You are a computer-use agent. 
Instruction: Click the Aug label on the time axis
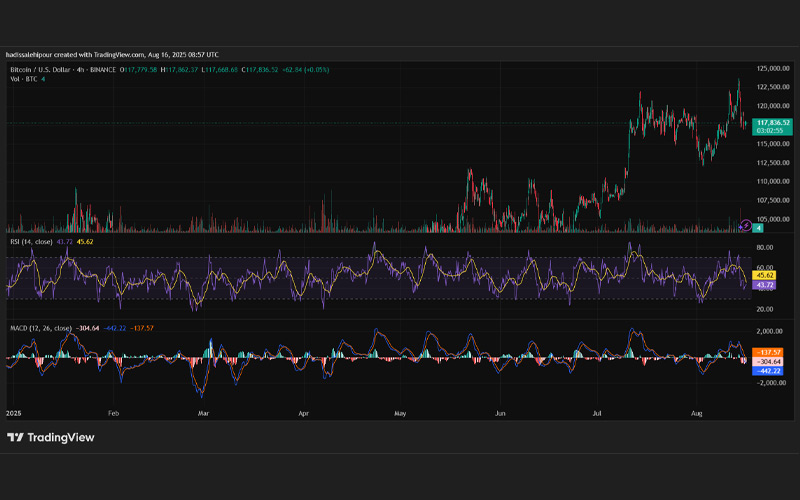696,413
